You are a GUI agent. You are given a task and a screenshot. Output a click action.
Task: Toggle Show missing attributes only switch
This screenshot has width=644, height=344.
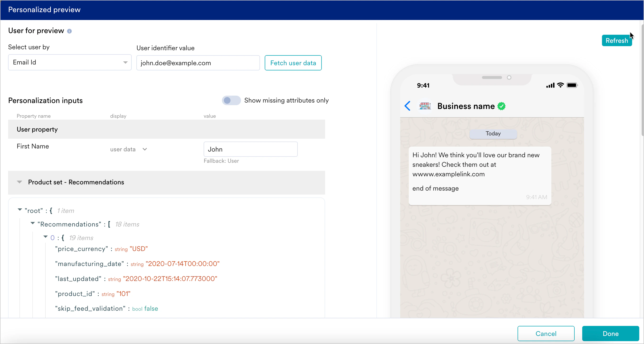click(231, 100)
